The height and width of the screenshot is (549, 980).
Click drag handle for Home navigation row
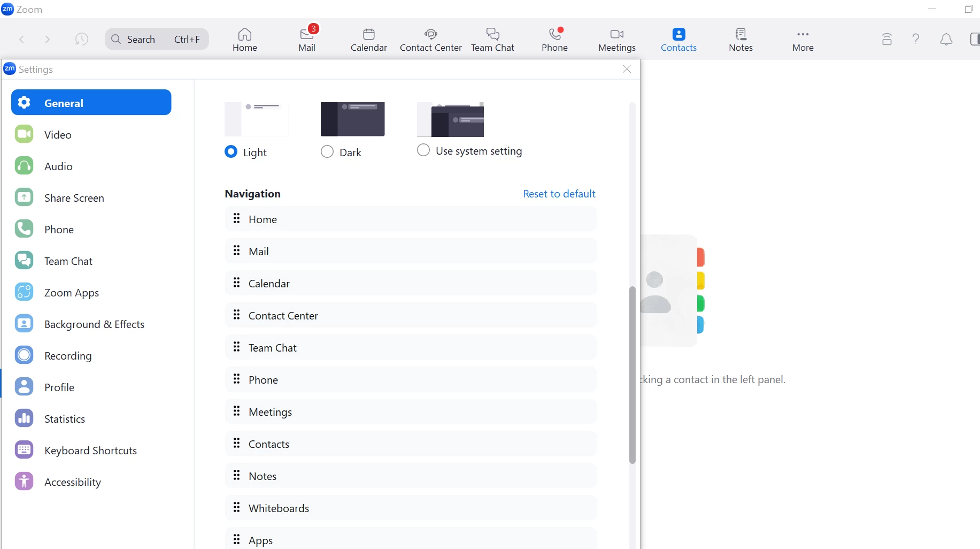click(x=237, y=218)
